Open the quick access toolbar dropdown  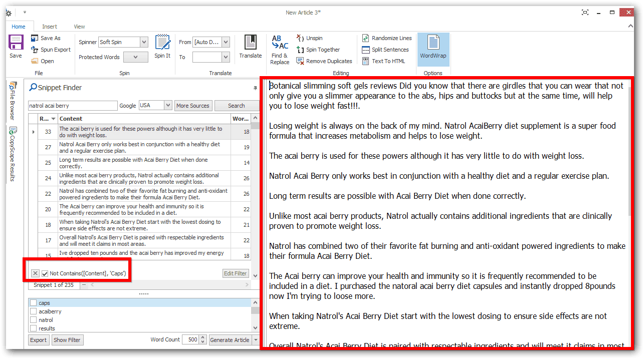tap(25, 13)
